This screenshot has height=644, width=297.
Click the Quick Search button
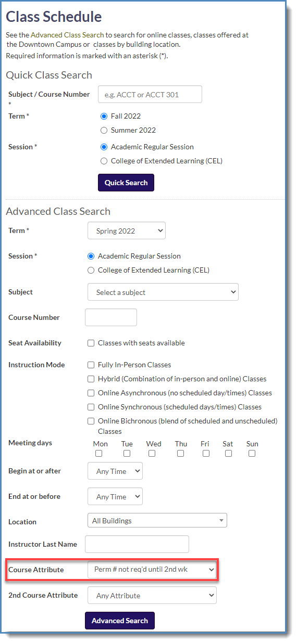tap(126, 183)
